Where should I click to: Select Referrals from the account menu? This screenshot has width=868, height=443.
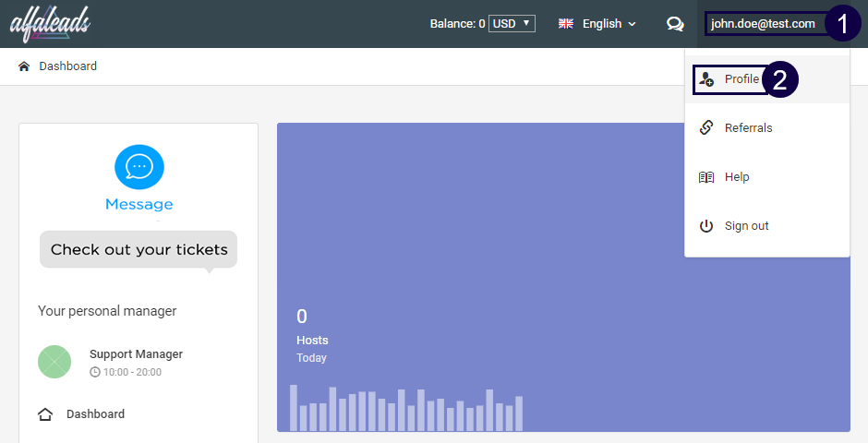748,127
